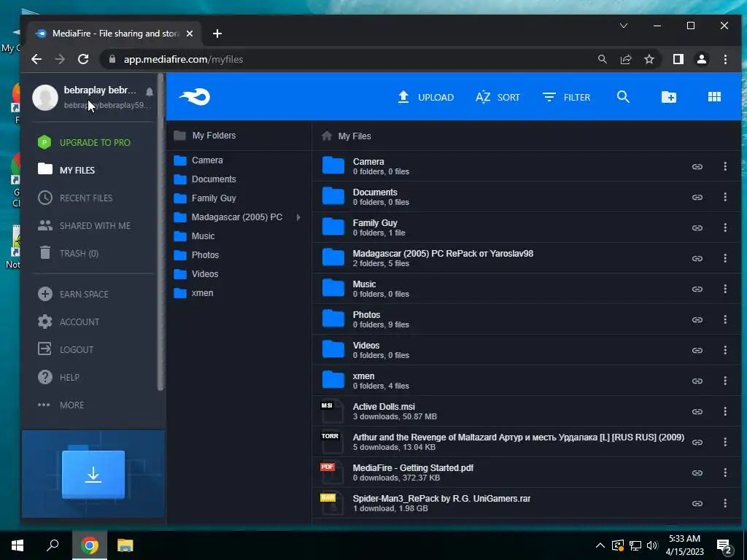The width and height of the screenshot is (747, 560).
Task: Click the browser share page icon
Action: click(x=625, y=59)
